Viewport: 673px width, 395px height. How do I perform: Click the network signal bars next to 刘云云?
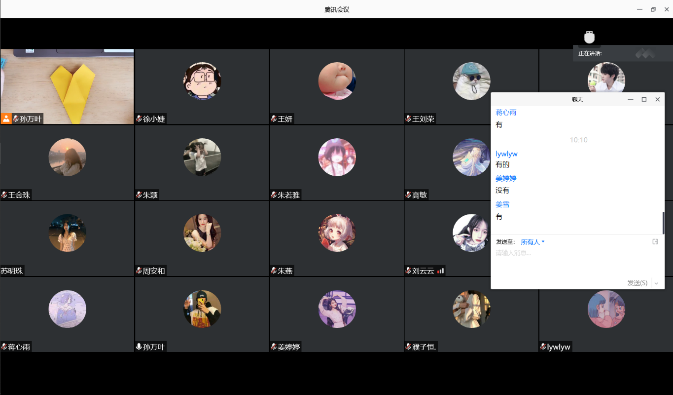(x=440, y=271)
